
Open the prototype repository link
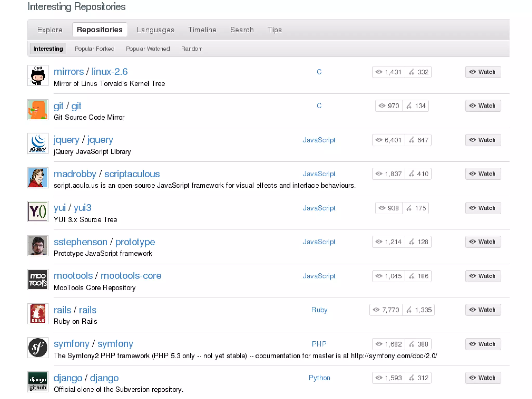pyautogui.click(x=135, y=242)
